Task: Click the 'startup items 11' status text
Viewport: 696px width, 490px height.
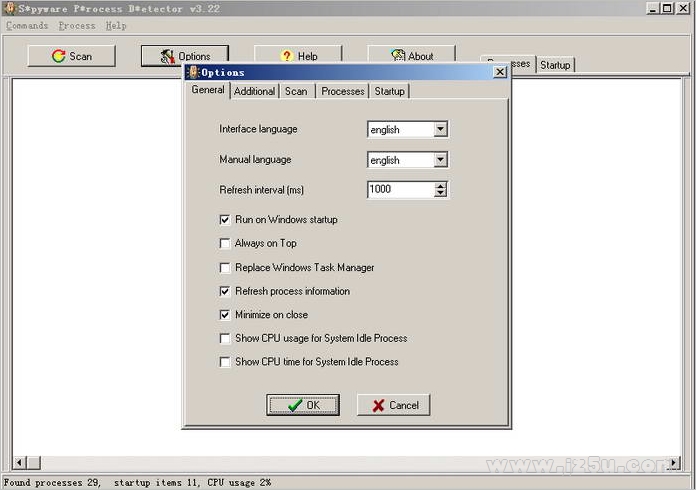Action: (x=155, y=482)
